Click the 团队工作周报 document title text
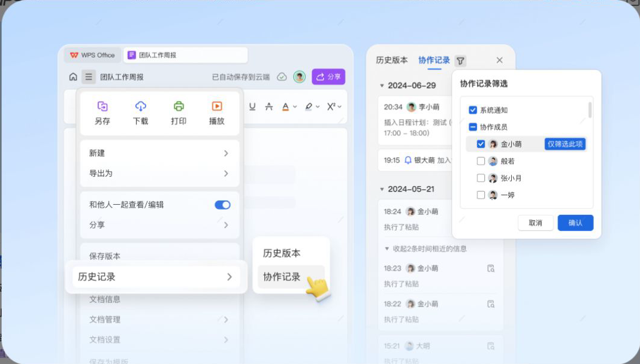 [x=122, y=77]
